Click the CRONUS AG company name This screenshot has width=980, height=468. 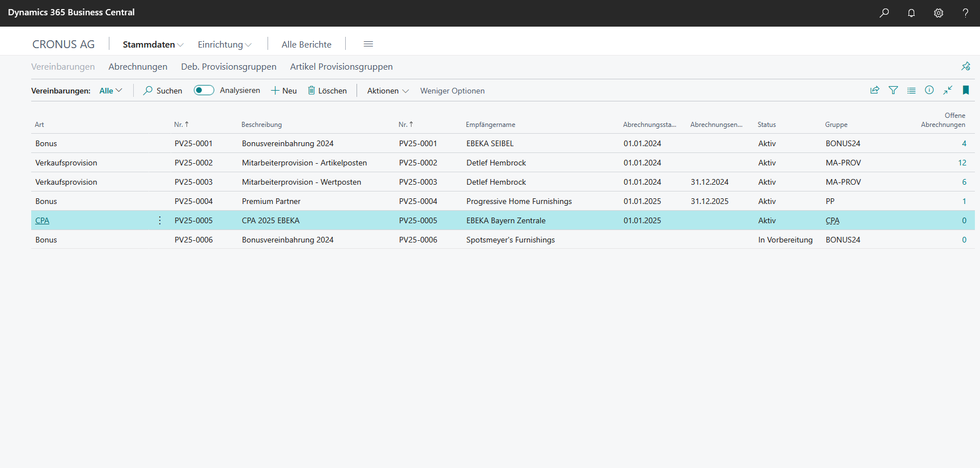(63, 44)
